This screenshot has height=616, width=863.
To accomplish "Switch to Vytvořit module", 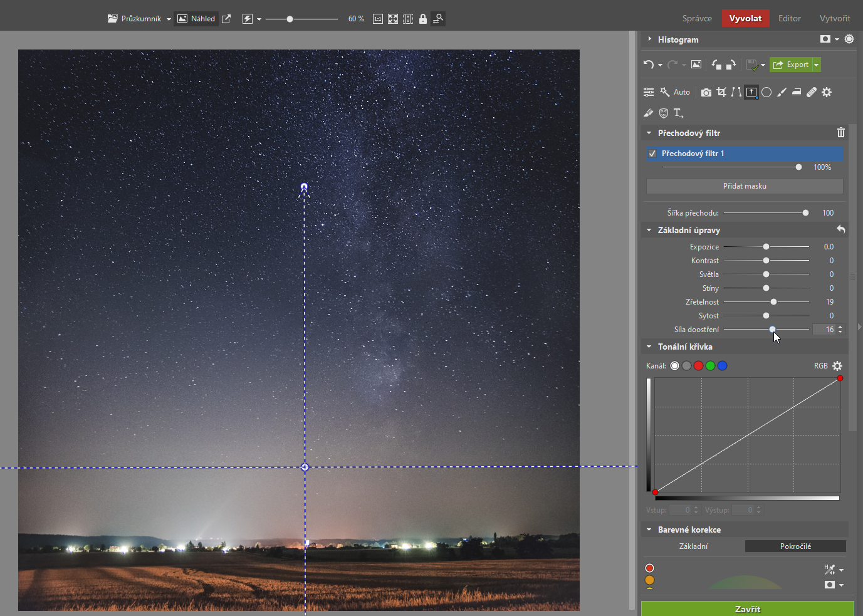I will click(x=835, y=18).
